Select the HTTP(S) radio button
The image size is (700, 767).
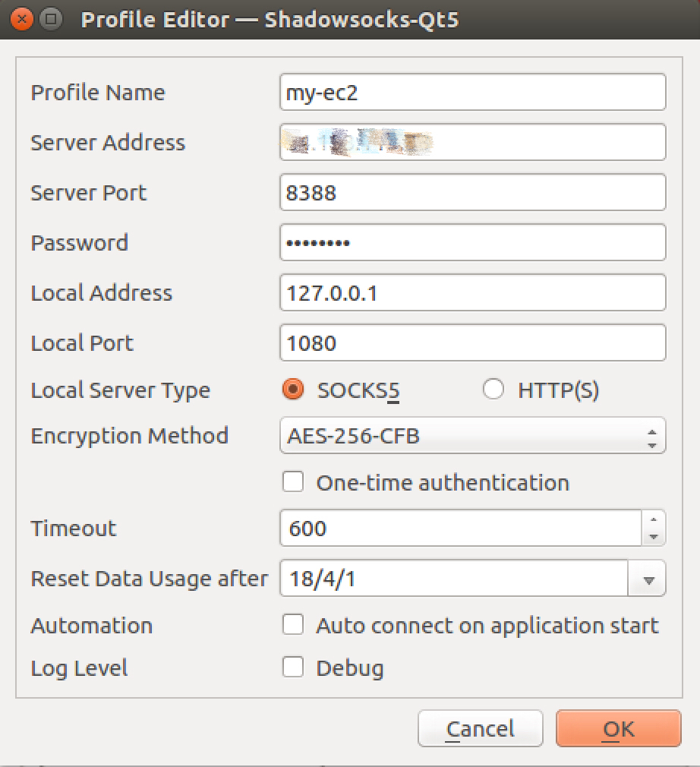click(493, 390)
